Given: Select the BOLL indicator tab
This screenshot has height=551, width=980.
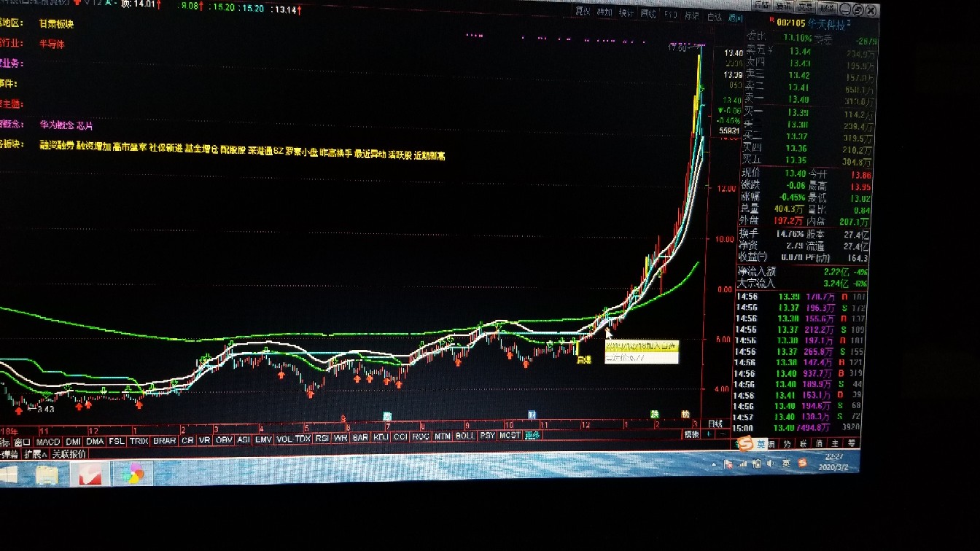Looking at the screenshot, I should pos(464,436).
